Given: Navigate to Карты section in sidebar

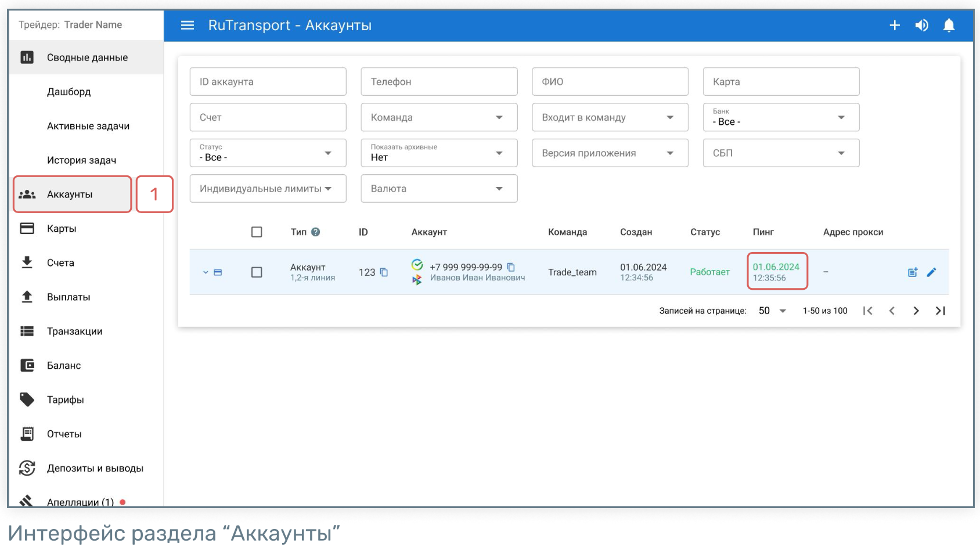Looking at the screenshot, I should point(62,229).
